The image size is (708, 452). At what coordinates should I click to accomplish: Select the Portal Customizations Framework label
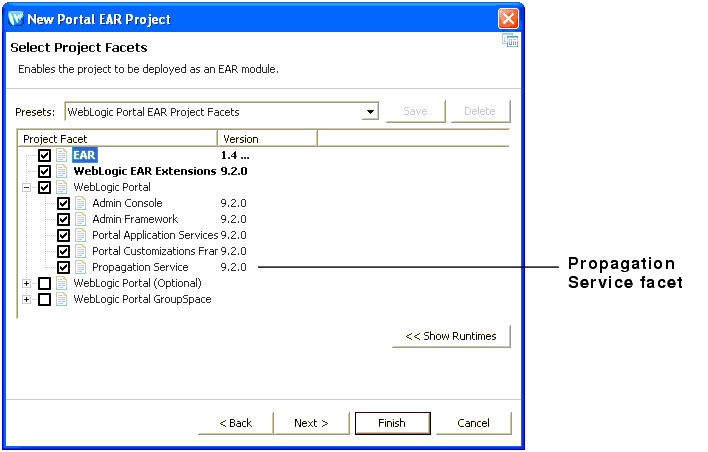tap(155, 251)
